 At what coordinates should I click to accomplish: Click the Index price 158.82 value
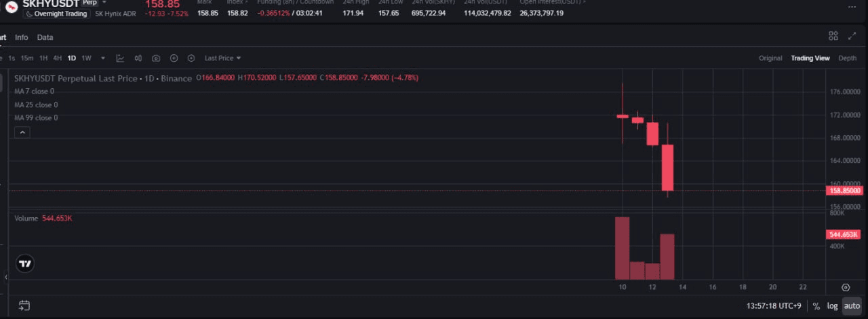(x=237, y=13)
